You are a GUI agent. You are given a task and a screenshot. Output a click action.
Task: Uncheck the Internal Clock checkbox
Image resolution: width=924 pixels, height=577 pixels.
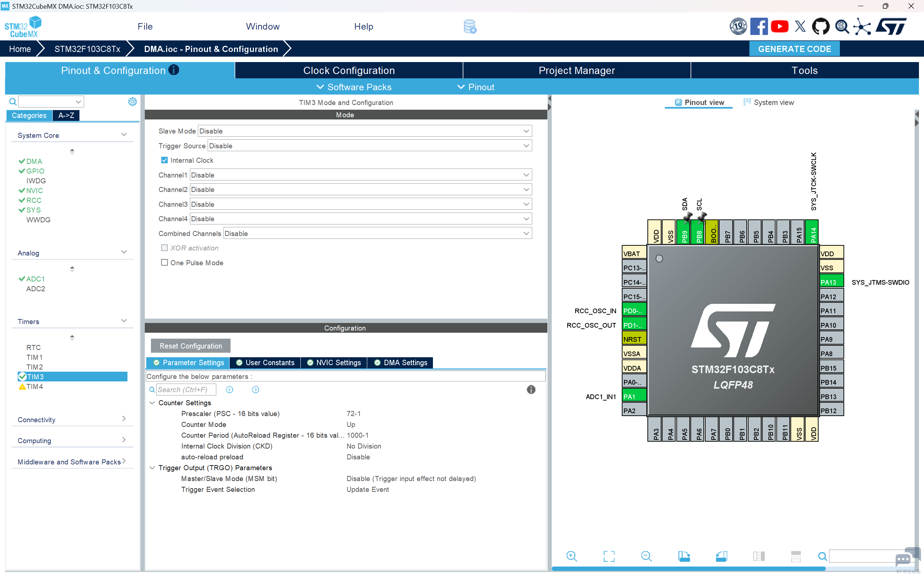(x=165, y=160)
